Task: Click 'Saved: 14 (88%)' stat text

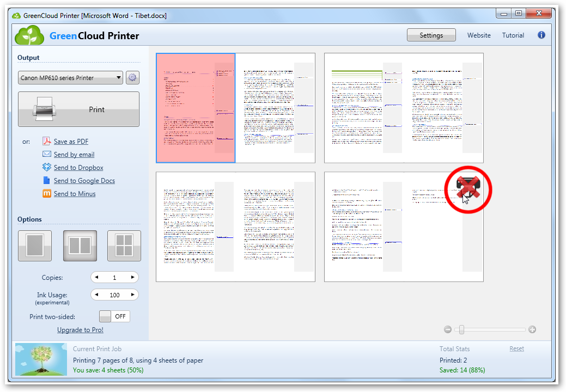Action: pos(462,370)
